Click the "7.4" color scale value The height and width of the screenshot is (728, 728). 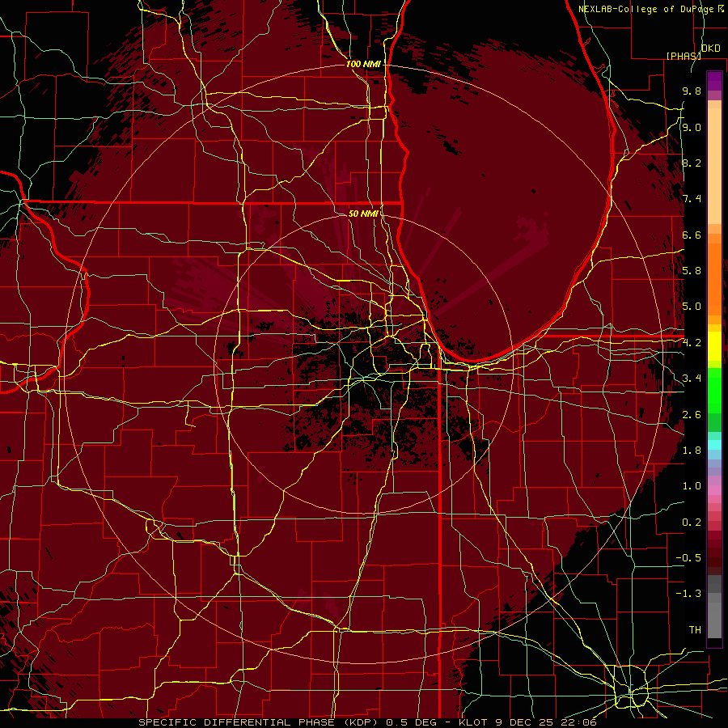692,199
